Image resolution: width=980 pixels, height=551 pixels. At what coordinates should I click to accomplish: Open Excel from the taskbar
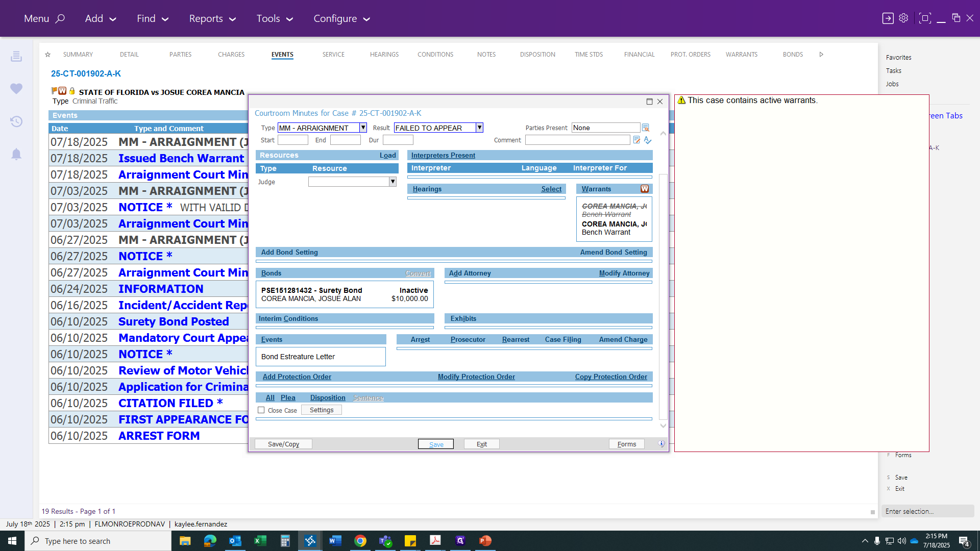click(x=260, y=541)
